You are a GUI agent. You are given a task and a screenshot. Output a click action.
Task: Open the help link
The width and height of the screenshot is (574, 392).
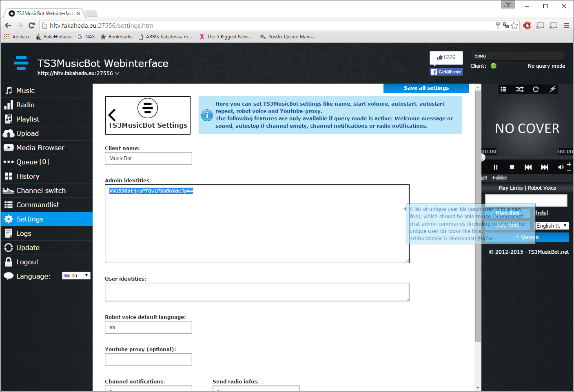point(541,213)
